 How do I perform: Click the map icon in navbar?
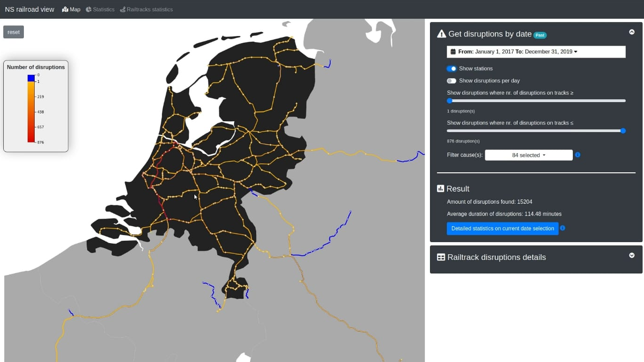coord(65,9)
